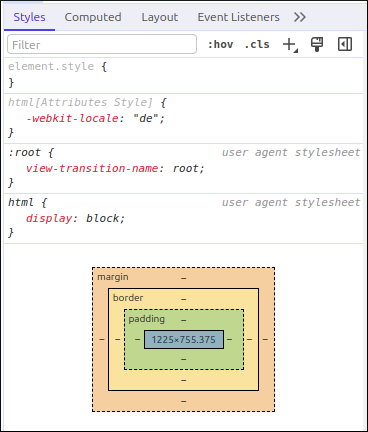This screenshot has height=432, width=368.
Task: Click the New Style Rule plus icon
Action: [290, 45]
